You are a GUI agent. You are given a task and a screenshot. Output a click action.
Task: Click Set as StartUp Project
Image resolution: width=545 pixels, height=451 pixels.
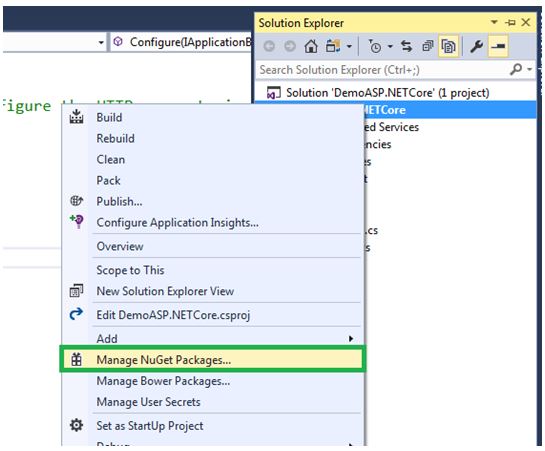pos(150,426)
